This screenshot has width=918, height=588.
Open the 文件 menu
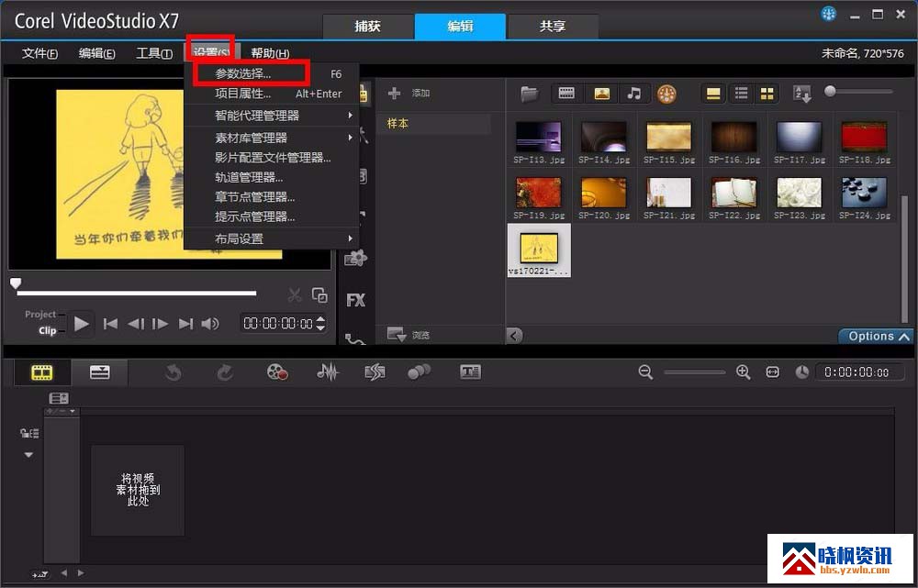(x=39, y=53)
